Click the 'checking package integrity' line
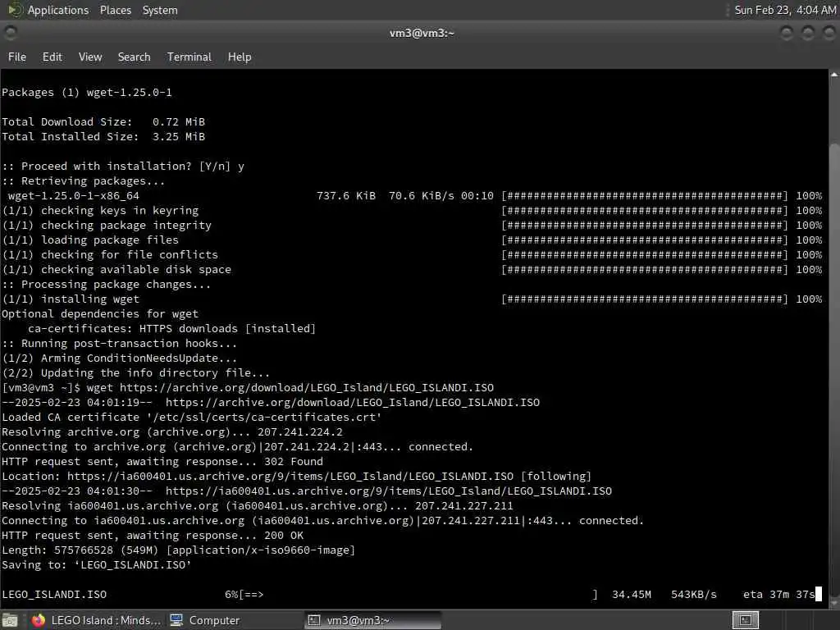This screenshot has width=840, height=630. [x=107, y=225]
